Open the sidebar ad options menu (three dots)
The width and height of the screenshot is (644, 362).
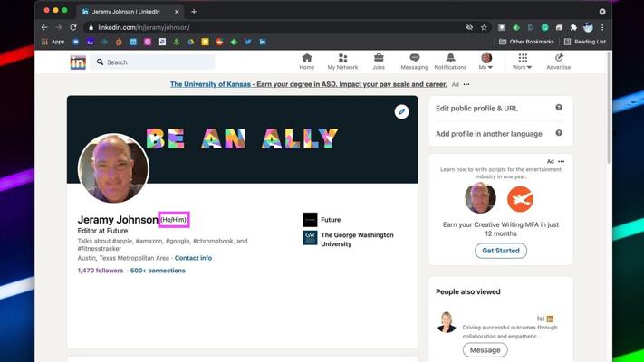click(x=562, y=162)
